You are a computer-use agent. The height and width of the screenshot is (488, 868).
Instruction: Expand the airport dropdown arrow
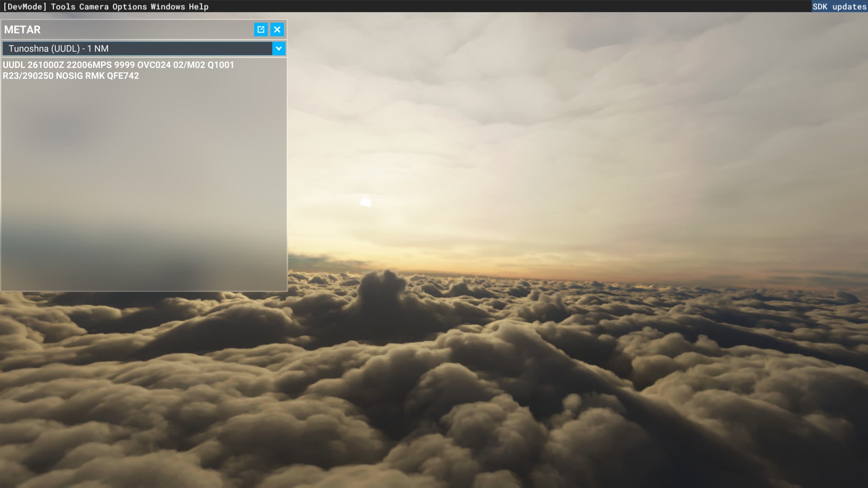(x=278, y=48)
